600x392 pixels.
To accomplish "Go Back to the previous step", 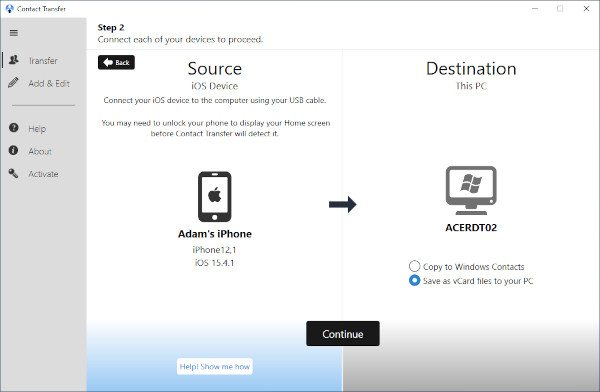I will point(116,62).
